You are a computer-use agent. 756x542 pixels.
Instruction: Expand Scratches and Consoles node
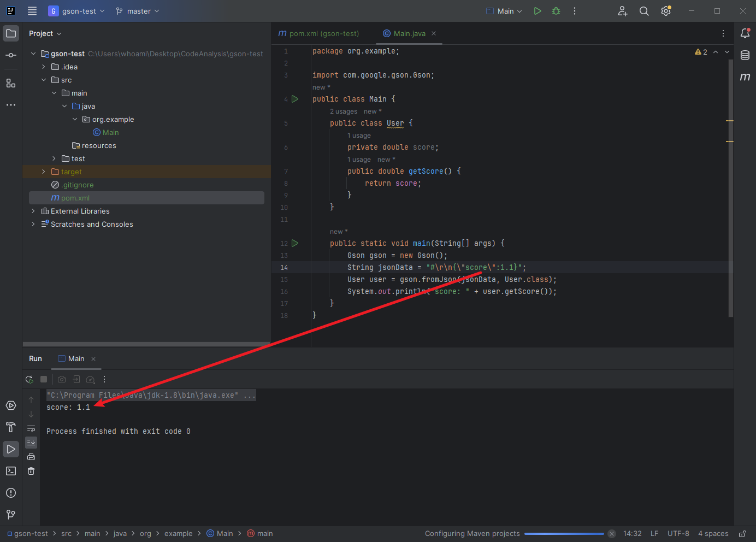[33, 224]
